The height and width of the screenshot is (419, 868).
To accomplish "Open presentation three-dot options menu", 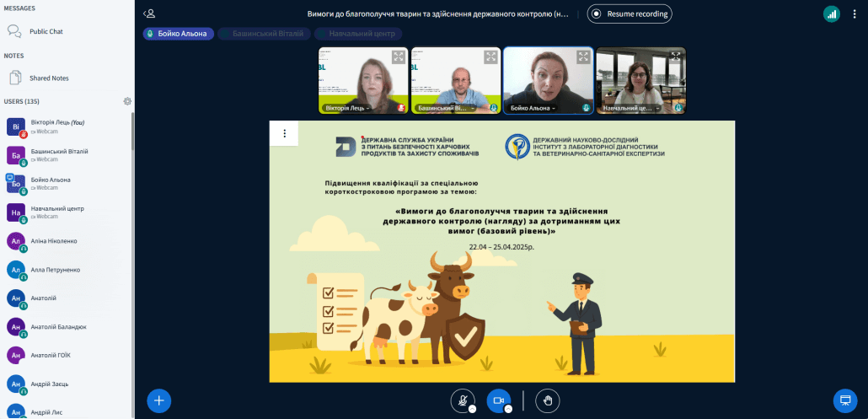I will click(285, 133).
